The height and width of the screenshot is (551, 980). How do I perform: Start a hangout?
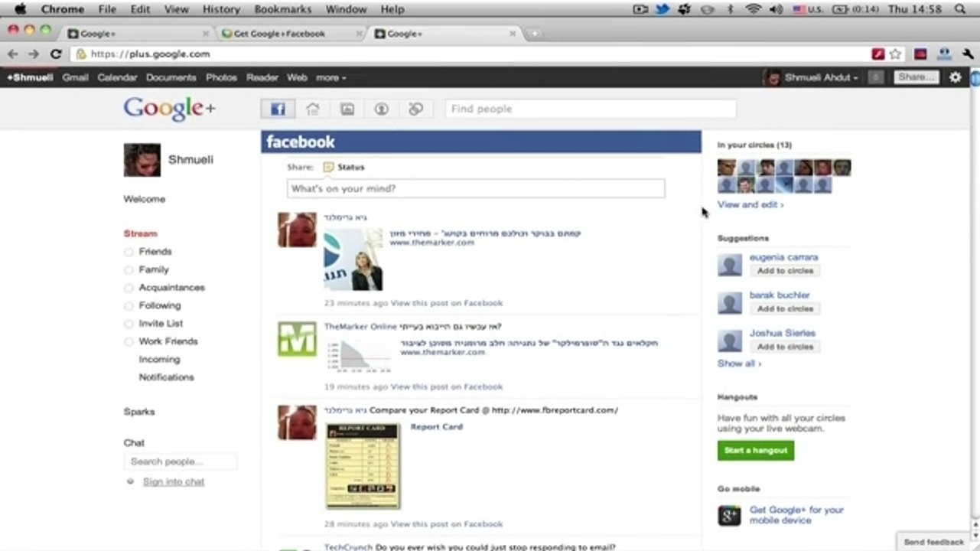[x=756, y=451]
